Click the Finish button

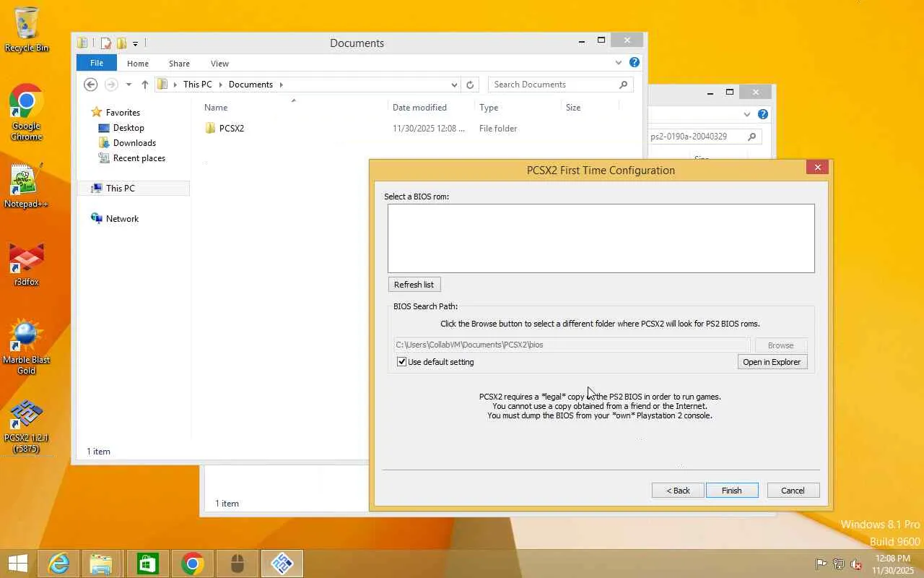point(732,491)
